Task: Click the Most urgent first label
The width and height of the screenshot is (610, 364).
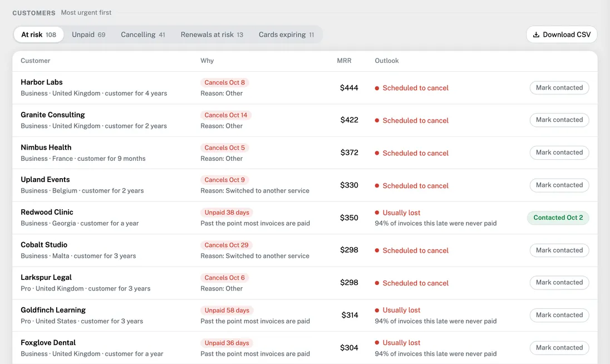Action: click(x=86, y=12)
